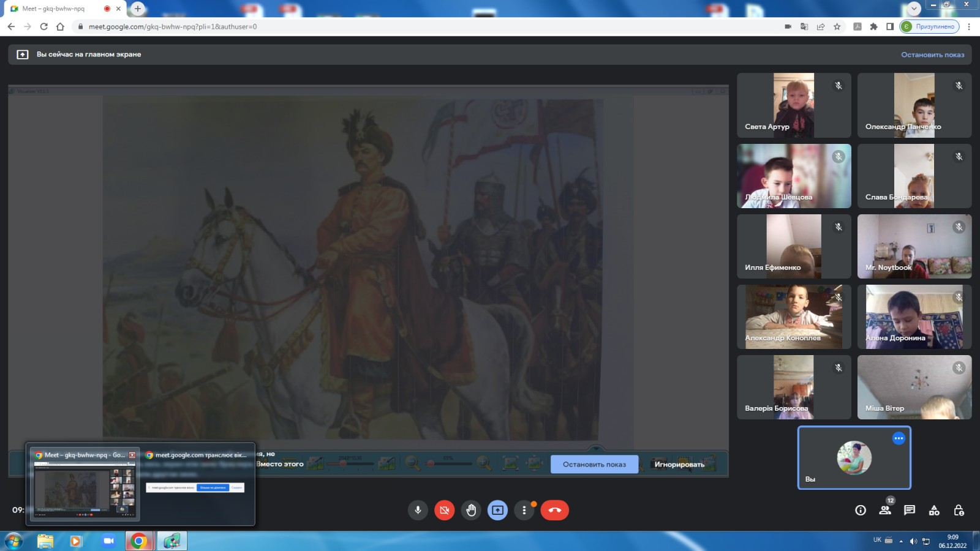Toggle Chrome side panel
The width and height of the screenshot is (980, 551).
(890, 26)
